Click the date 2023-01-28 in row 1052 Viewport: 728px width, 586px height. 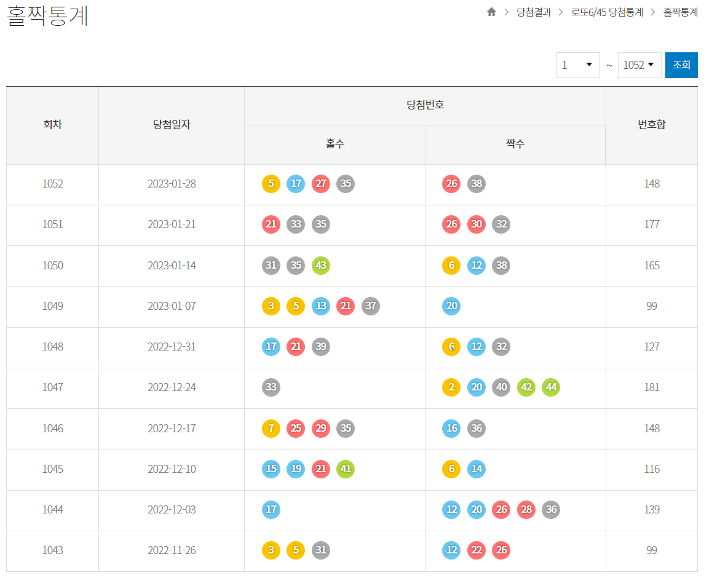pos(172,183)
